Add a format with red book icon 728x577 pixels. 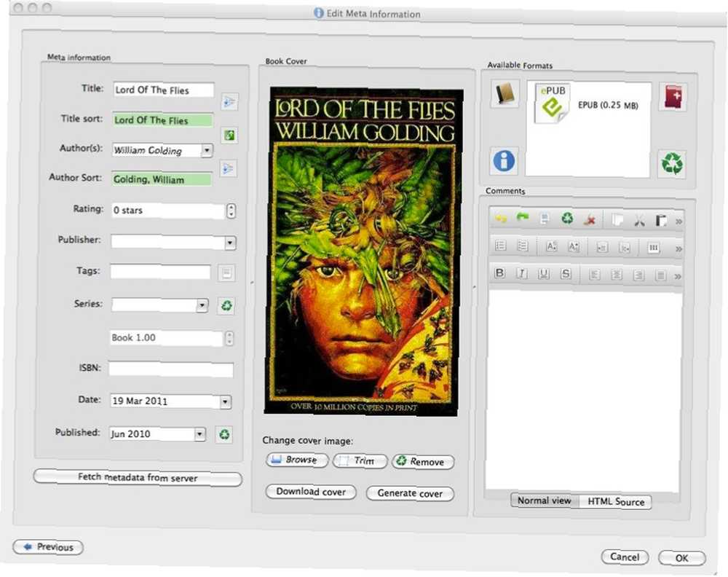(673, 97)
